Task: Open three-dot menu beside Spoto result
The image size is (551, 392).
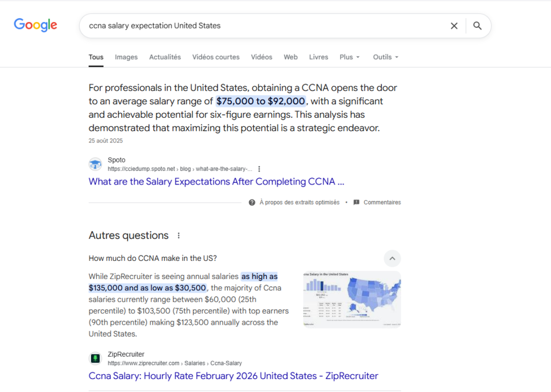Action: point(259,169)
